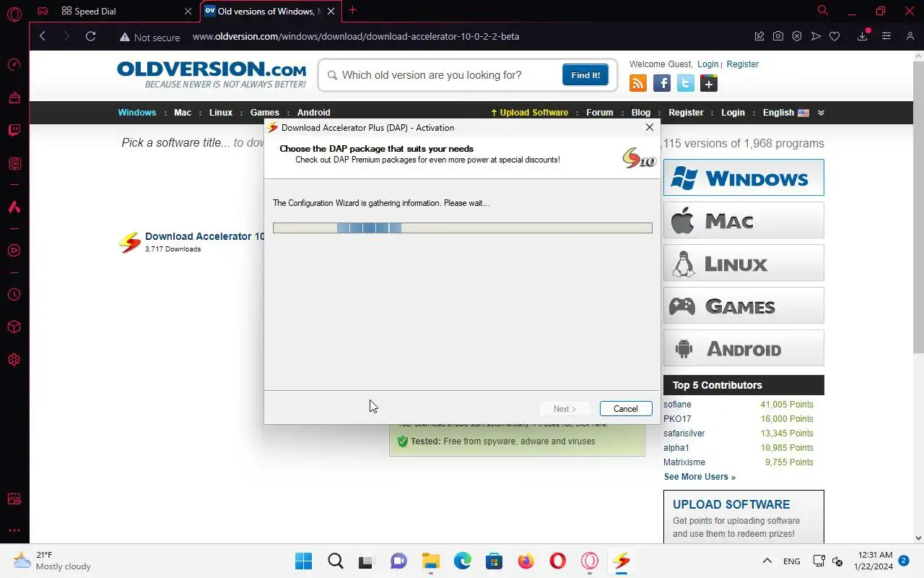This screenshot has height=578, width=924.
Task: Add page to bookmarks with heart icon
Action: click(834, 36)
